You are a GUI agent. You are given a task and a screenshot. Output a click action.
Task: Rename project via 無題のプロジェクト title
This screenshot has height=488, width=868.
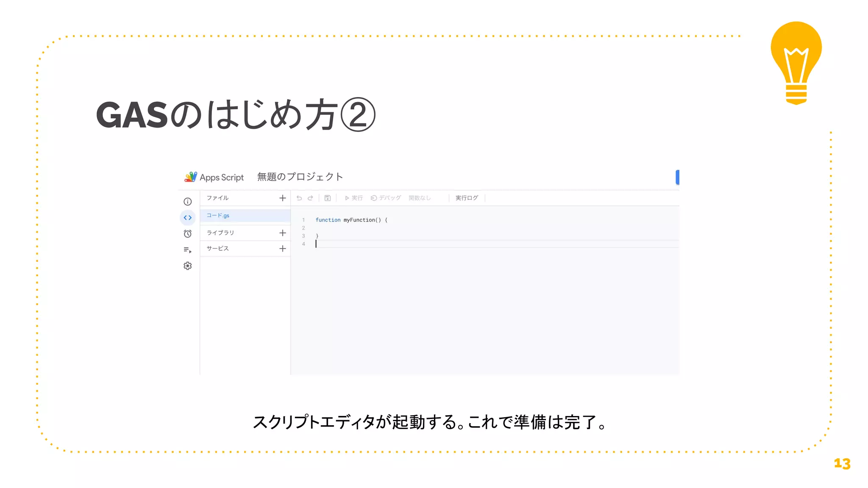point(300,177)
